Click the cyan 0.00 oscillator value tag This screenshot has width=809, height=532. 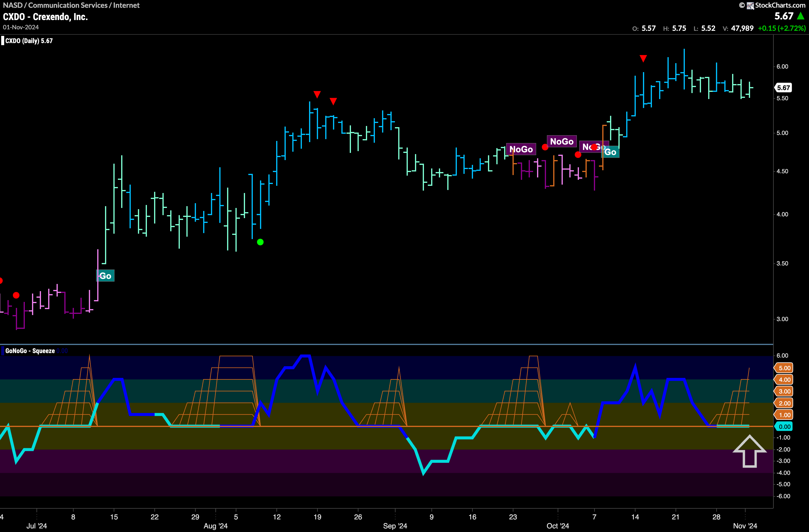pyautogui.click(x=784, y=427)
